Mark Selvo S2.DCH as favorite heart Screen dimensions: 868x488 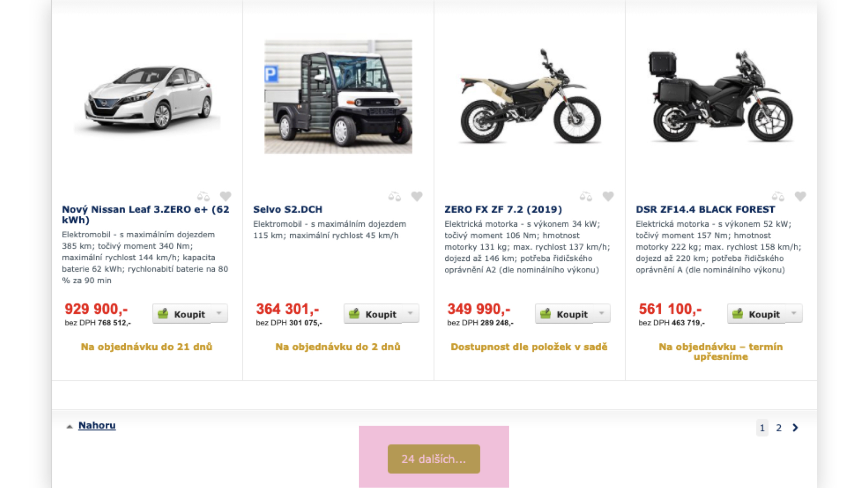(x=417, y=197)
